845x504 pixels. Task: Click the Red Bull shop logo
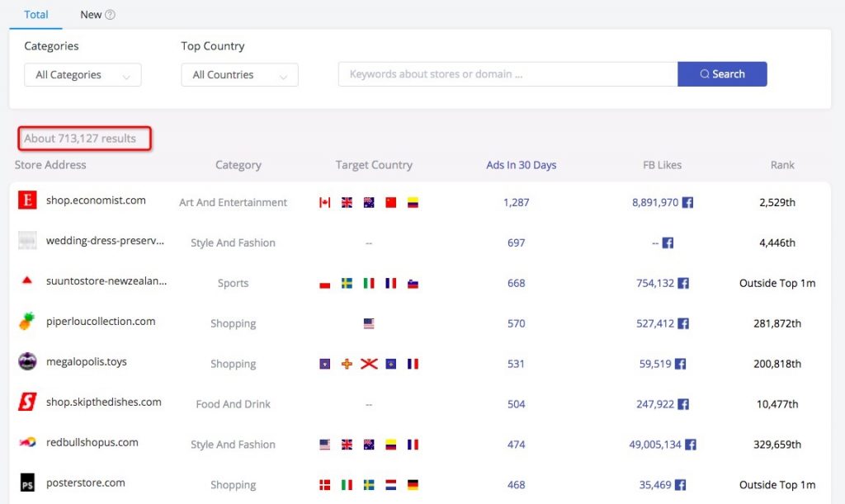pos(27,442)
